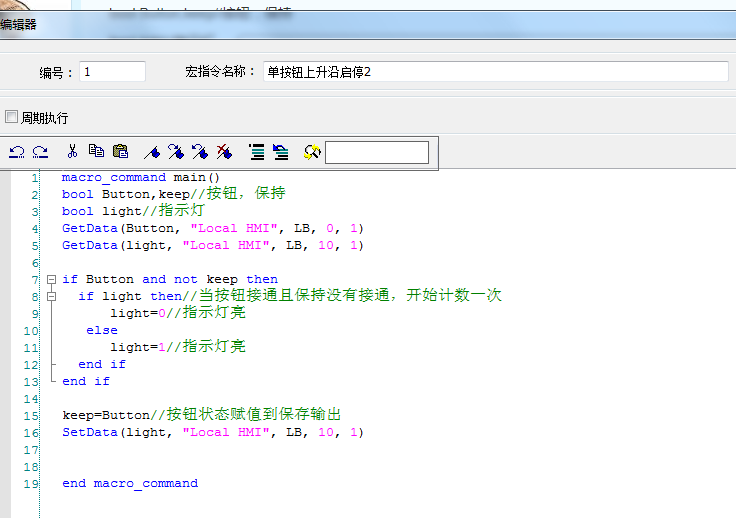Click the Undo icon in the toolbar
This screenshot has width=736, height=518.
pyautogui.click(x=17, y=152)
